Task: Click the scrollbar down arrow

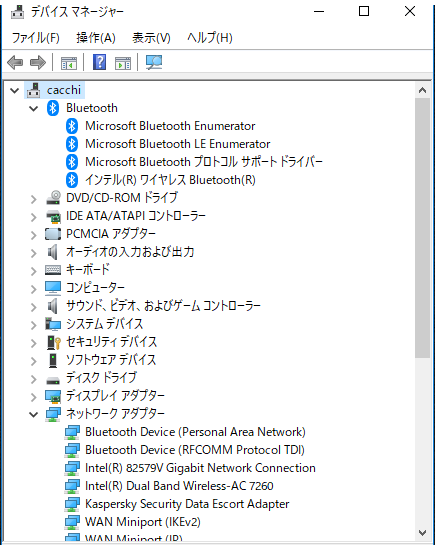Action: click(x=422, y=532)
